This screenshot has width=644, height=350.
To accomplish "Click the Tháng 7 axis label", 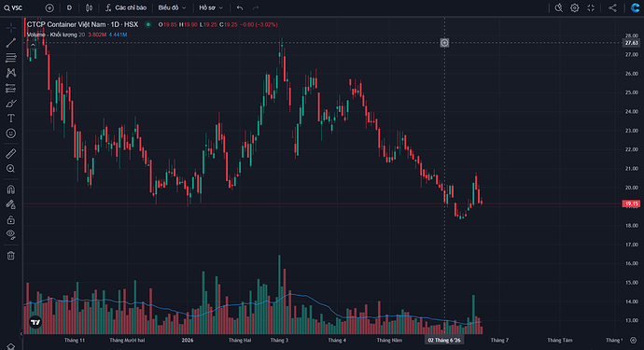I will pyautogui.click(x=499, y=340).
